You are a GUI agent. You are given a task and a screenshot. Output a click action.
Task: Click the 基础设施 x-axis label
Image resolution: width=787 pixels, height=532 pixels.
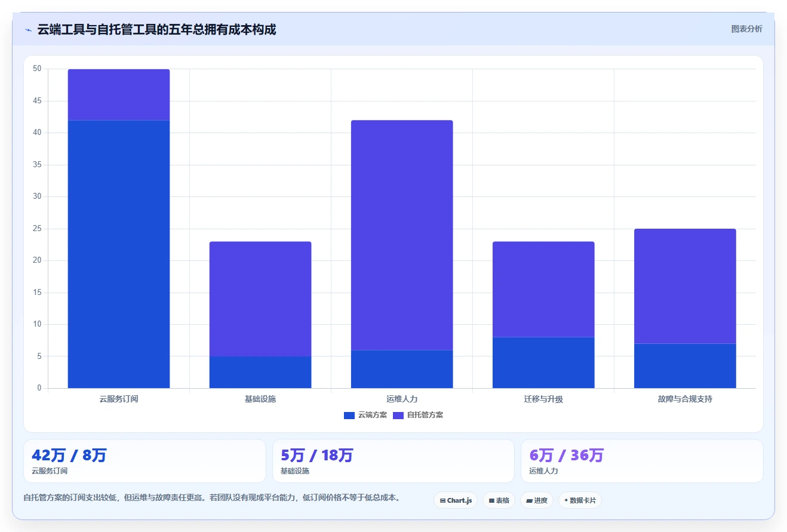(260, 399)
